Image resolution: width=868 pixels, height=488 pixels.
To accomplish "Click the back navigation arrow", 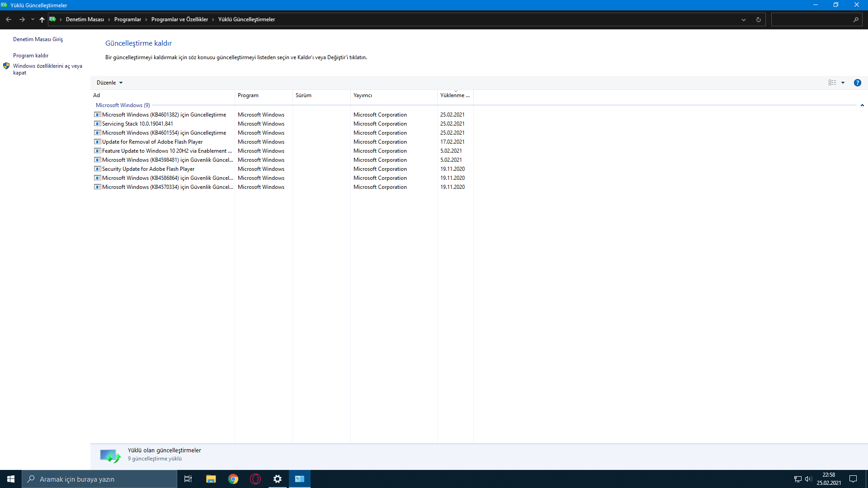I will [x=9, y=19].
